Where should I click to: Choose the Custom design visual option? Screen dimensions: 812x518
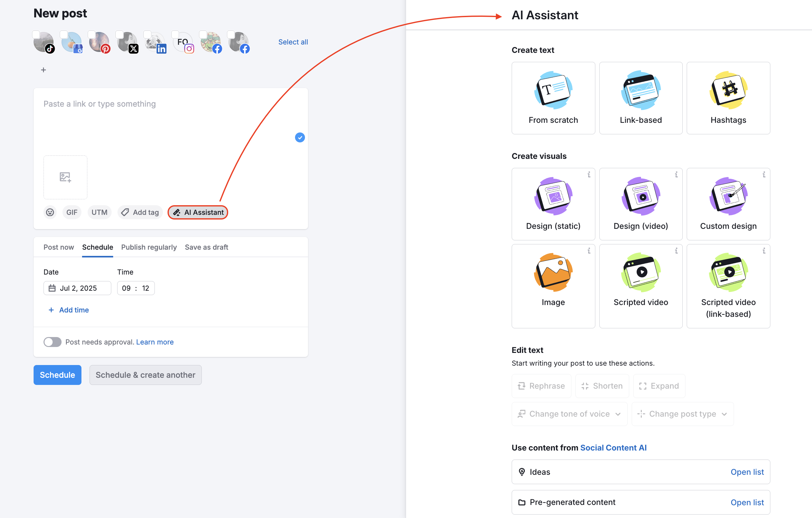click(728, 204)
